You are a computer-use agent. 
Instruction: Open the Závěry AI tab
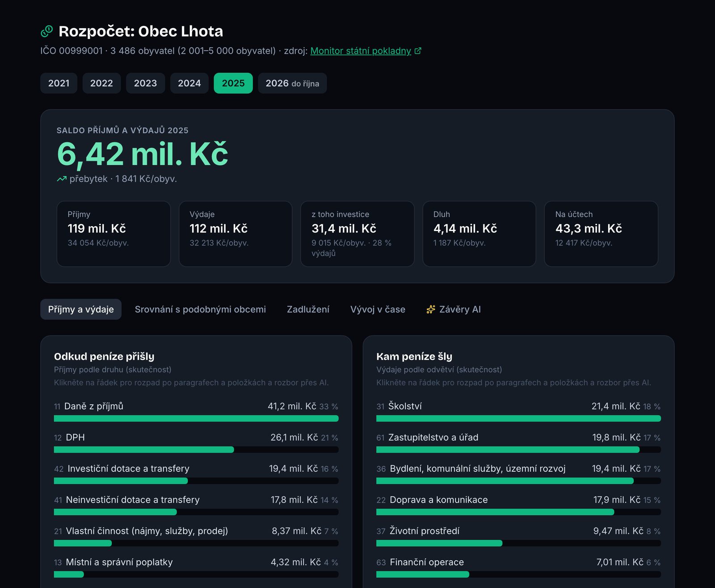pyautogui.click(x=454, y=309)
